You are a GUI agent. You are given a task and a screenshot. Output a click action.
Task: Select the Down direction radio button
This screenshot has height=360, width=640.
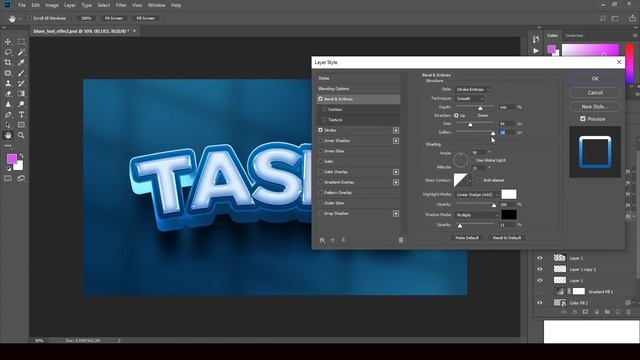pyautogui.click(x=475, y=116)
